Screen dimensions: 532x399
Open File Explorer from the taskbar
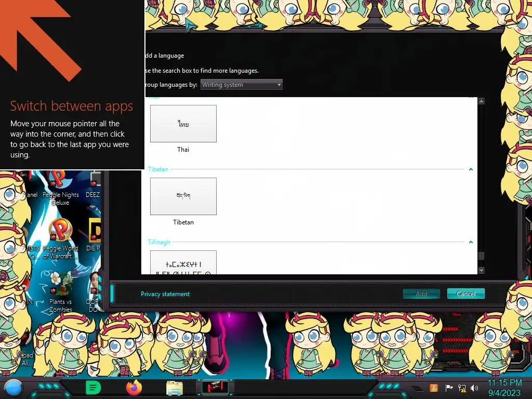coord(175,388)
